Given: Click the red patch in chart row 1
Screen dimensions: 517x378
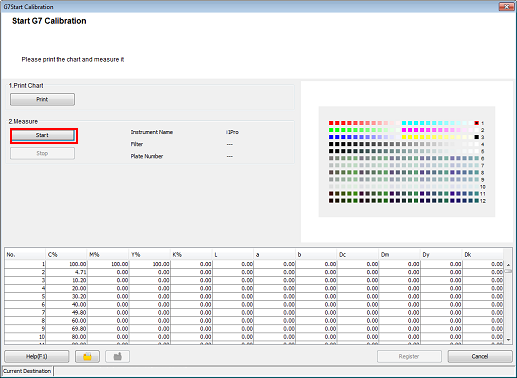Looking at the screenshot, I should pyautogui.click(x=331, y=123).
